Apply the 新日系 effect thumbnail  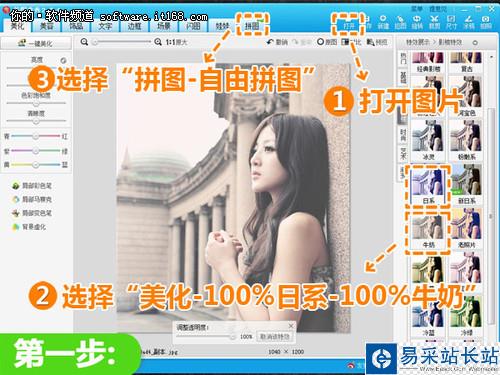tap(466, 184)
